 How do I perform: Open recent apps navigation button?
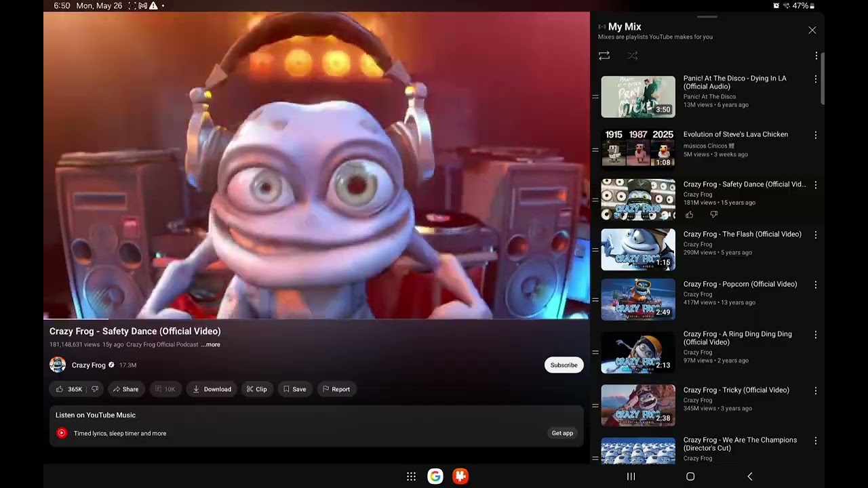tap(631, 476)
